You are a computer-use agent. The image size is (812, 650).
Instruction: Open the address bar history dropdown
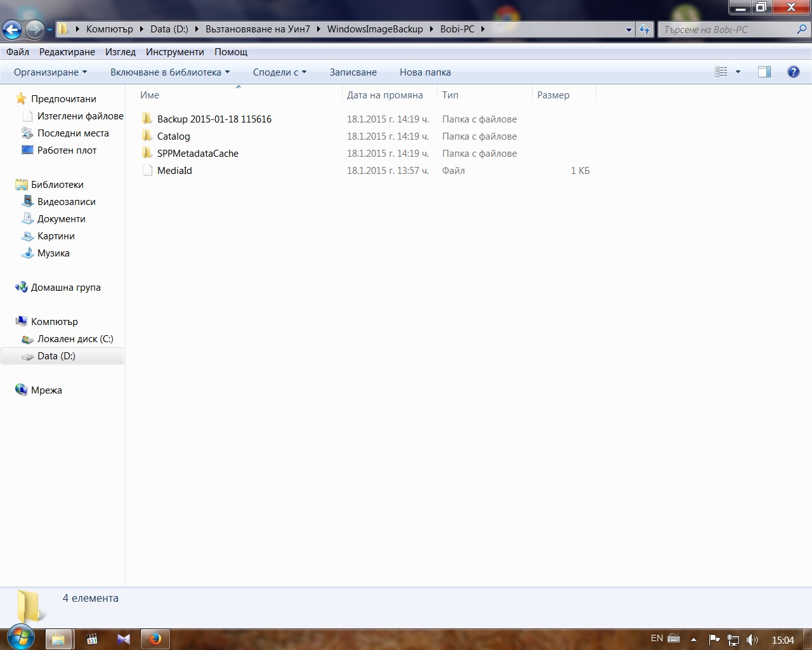click(629, 29)
